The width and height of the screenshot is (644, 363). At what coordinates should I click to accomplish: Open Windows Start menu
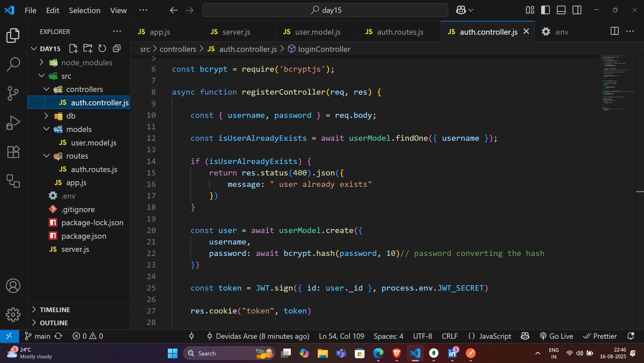[x=172, y=353]
